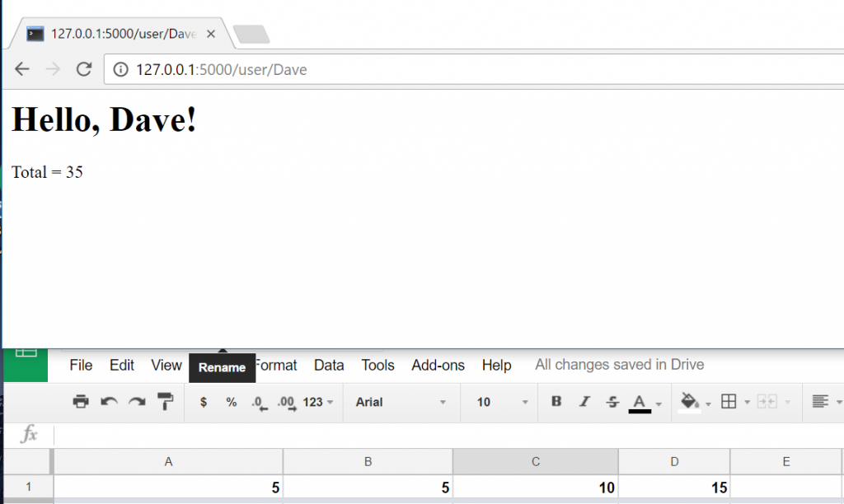Screen dimensions: 844x504
Task: Open the 123 more formats dropdown
Action: pos(317,402)
